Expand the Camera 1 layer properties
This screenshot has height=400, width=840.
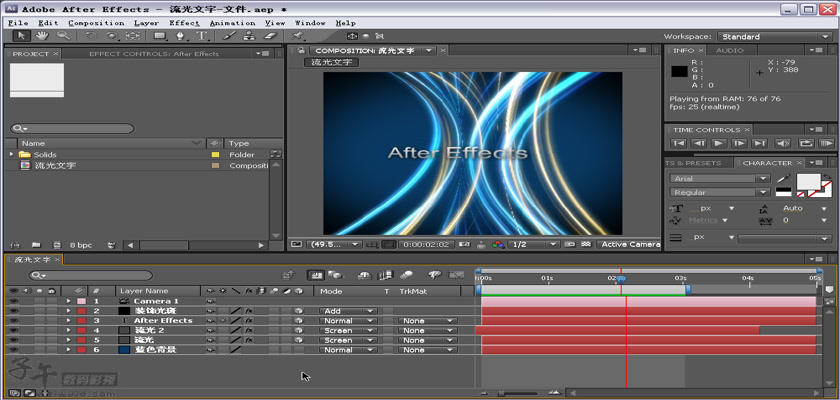tap(68, 301)
